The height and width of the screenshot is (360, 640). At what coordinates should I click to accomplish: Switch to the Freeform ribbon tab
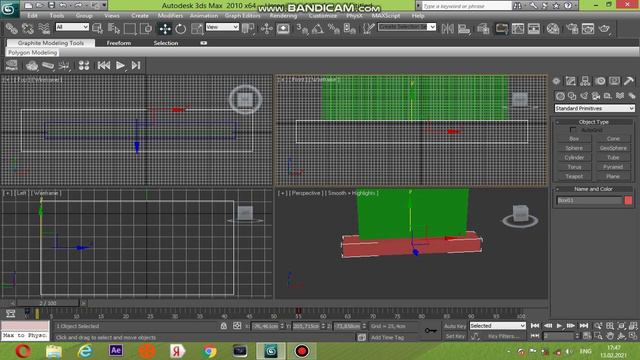click(x=119, y=43)
